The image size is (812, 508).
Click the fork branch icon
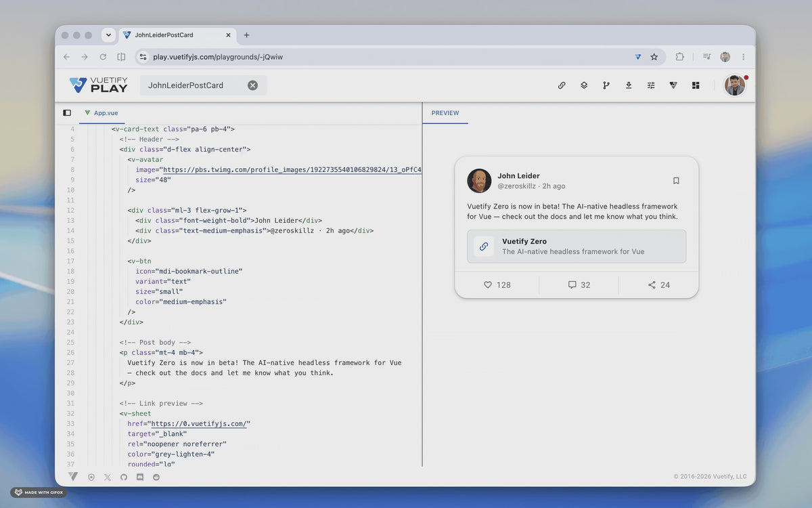pyautogui.click(x=606, y=85)
